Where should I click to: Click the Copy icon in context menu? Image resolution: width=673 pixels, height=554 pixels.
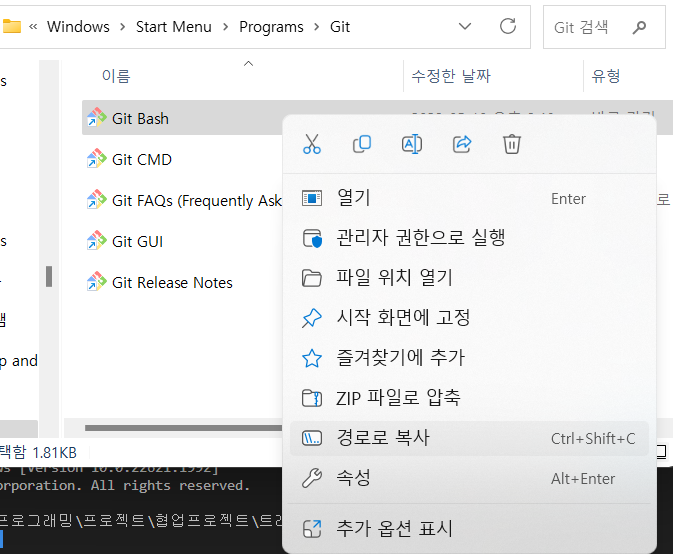(x=362, y=144)
